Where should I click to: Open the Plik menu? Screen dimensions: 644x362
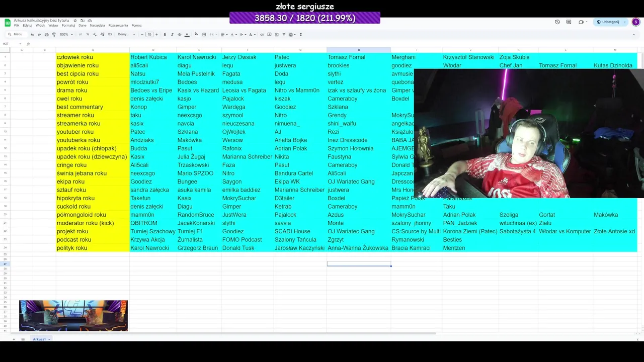[x=17, y=26]
